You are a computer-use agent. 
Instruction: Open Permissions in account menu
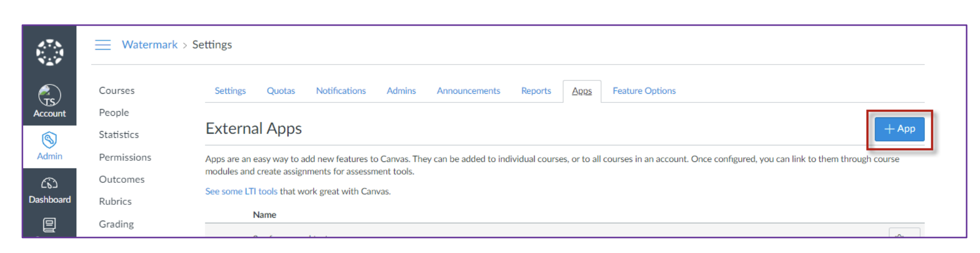[x=125, y=157]
